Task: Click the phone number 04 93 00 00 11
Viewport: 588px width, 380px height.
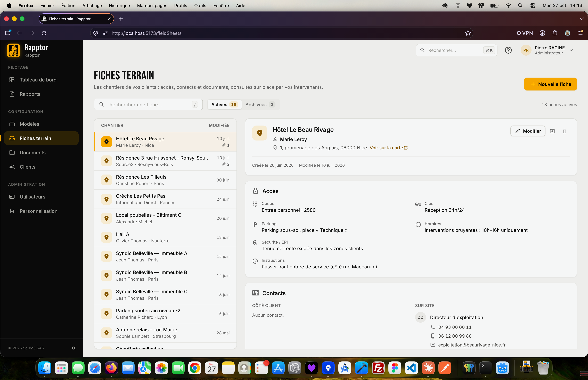Action: (x=454, y=327)
